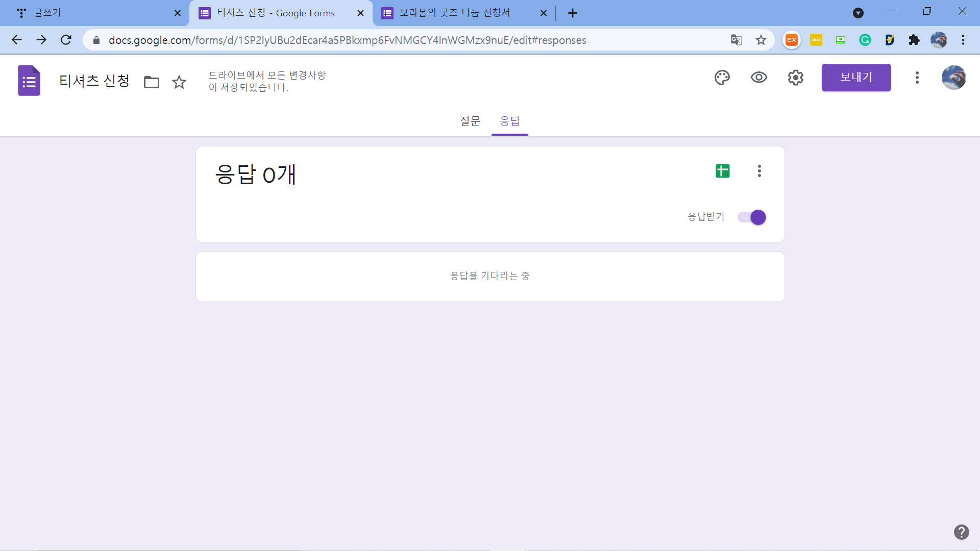The image size is (980, 551).
Task: Open the Chrome extensions puzzle icon
Action: 914,40
